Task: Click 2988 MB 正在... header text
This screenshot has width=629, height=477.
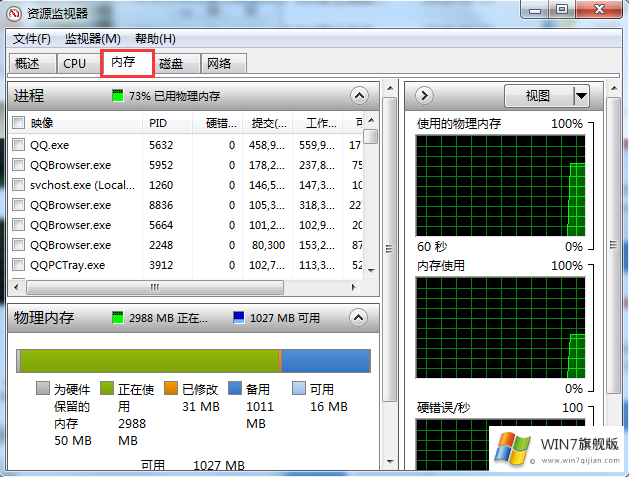Action: click(168, 318)
